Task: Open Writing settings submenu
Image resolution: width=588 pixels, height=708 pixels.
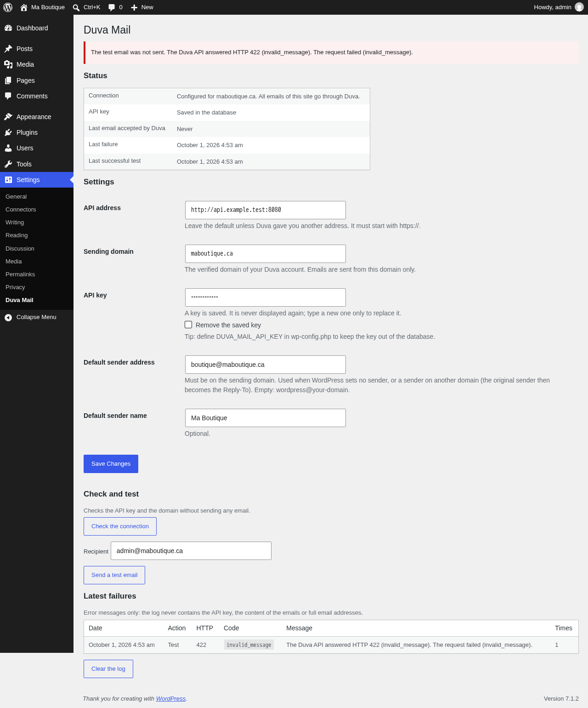Action: (x=15, y=222)
